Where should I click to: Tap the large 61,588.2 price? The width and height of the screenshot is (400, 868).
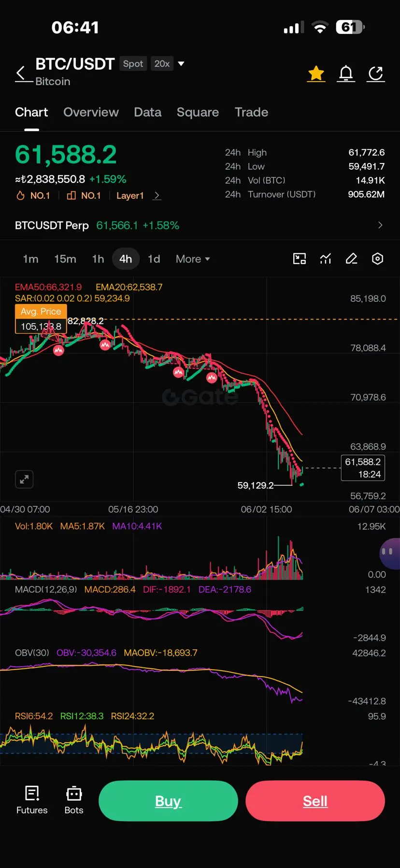point(66,155)
